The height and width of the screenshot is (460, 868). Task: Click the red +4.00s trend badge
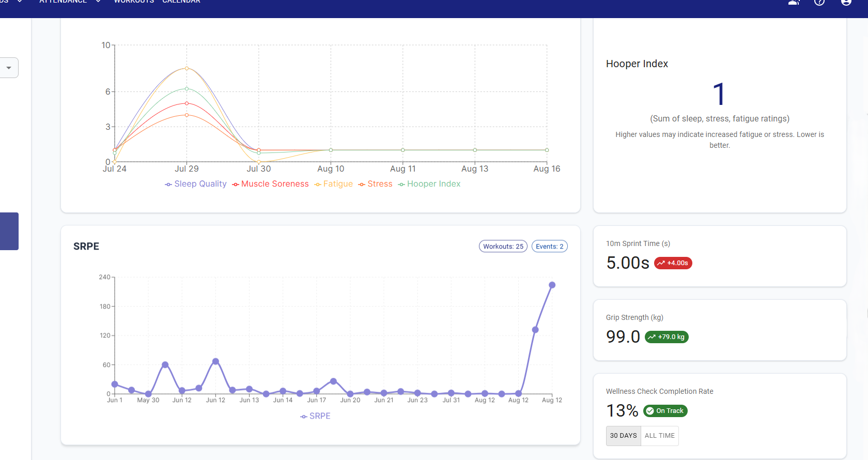click(x=673, y=263)
